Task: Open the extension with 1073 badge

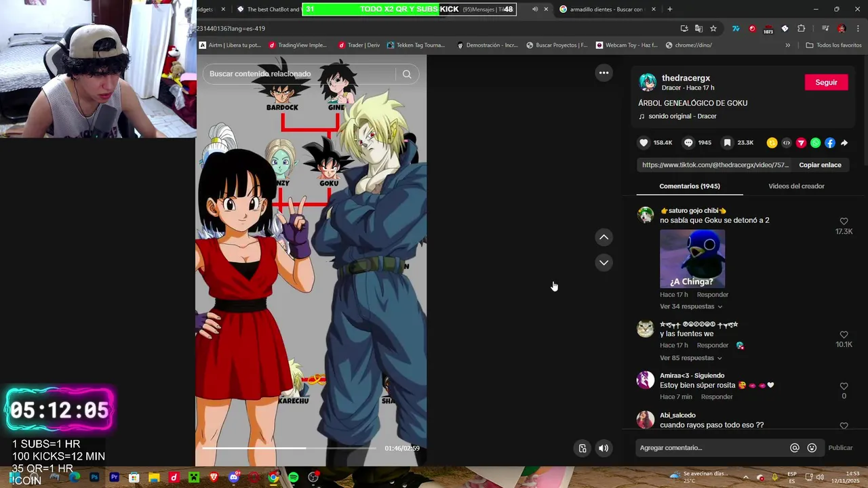Action: (768, 29)
